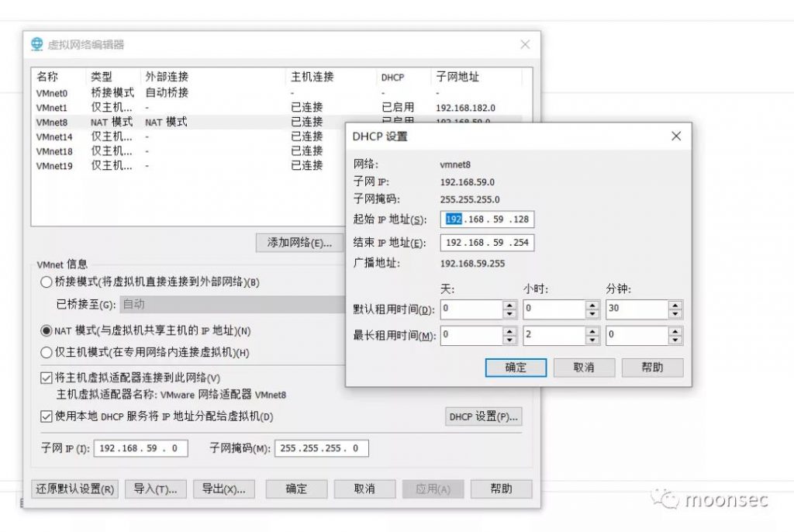Increase 默认租用时间 hours value
The height and width of the screenshot is (532, 794).
click(x=592, y=305)
